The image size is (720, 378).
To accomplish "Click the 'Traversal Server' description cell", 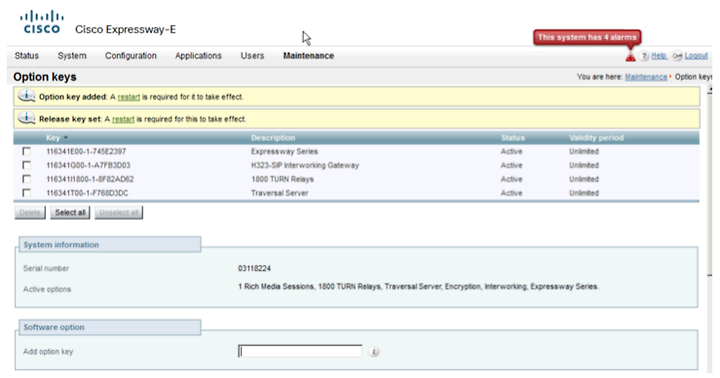I will tap(279, 193).
